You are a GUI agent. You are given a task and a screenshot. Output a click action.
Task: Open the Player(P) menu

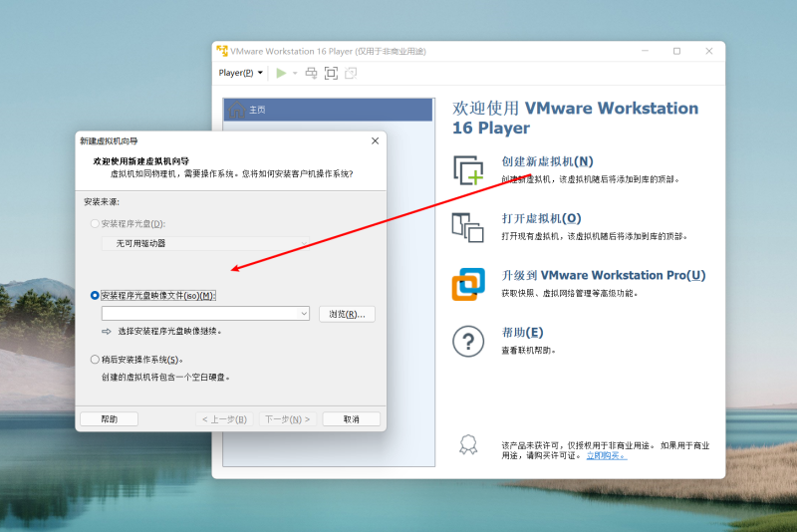pos(241,73)
